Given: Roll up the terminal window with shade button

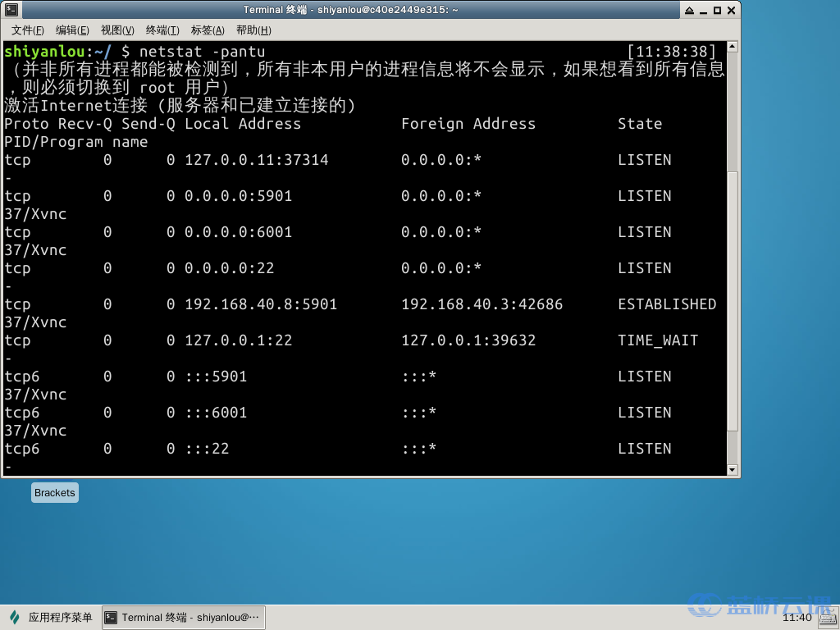Looking at the screenshot, I should pyautogui.click(x=689, y=10).
